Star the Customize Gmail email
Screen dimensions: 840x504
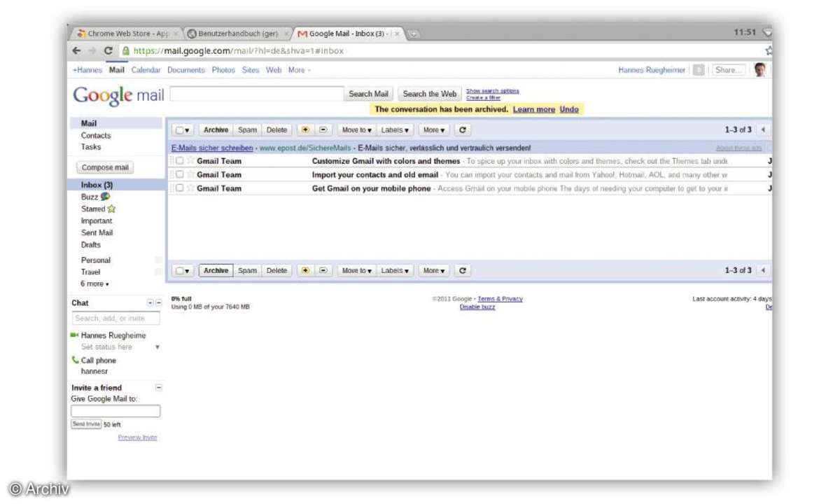click(x=190, y=161)
